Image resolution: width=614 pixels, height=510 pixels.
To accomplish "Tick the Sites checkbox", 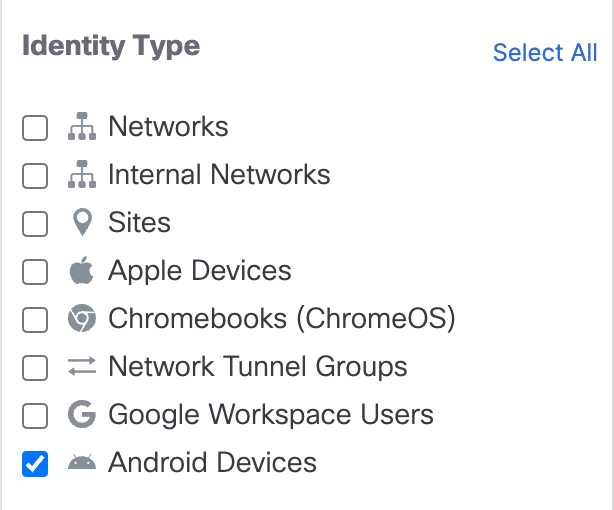I will [35, 224].
